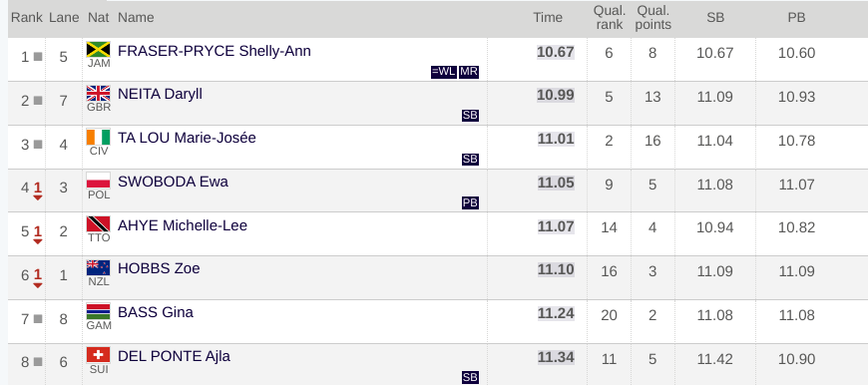
Task: Open FRASER-PRYCE Shelly-Ann athlete profile
Action: click(215, 51)
